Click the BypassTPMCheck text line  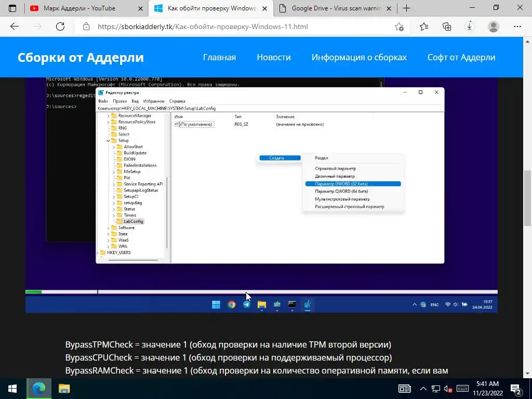pos(228,344)
